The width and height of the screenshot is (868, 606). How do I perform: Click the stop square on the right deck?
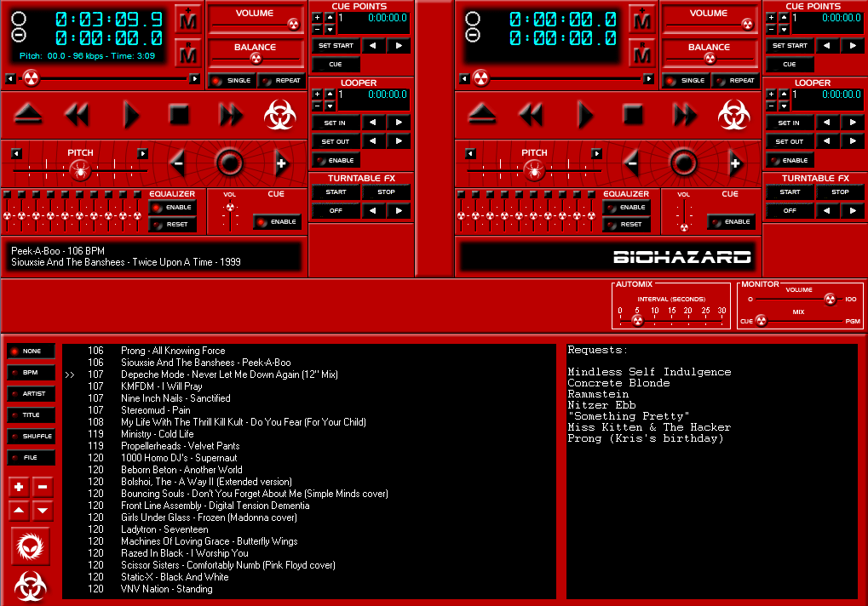click(x=633, y=115)
